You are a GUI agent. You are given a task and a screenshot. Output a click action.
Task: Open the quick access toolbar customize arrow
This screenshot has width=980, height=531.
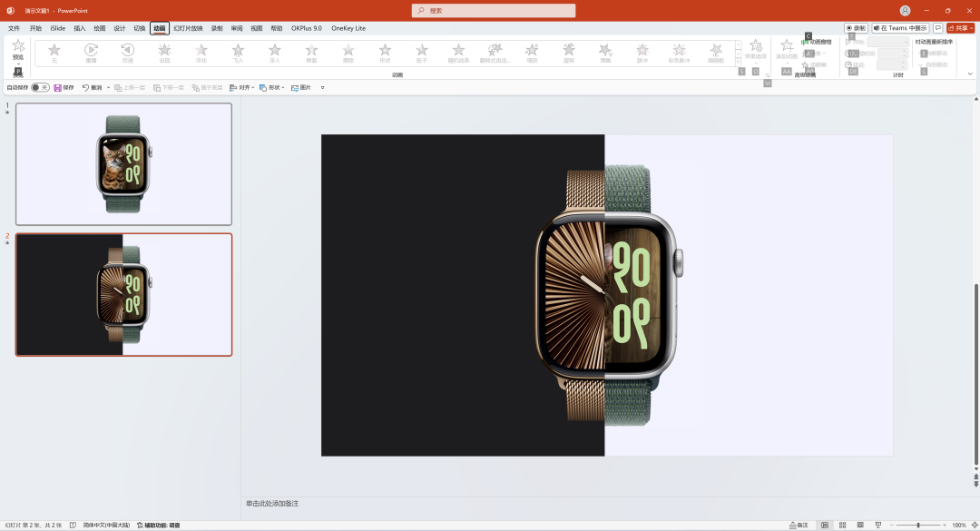[322, 87]
